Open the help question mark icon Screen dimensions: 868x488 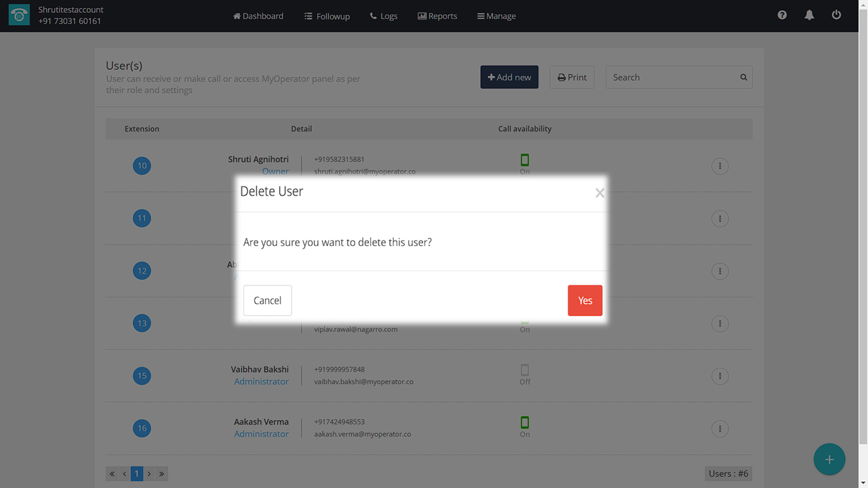tap(782, 15)
